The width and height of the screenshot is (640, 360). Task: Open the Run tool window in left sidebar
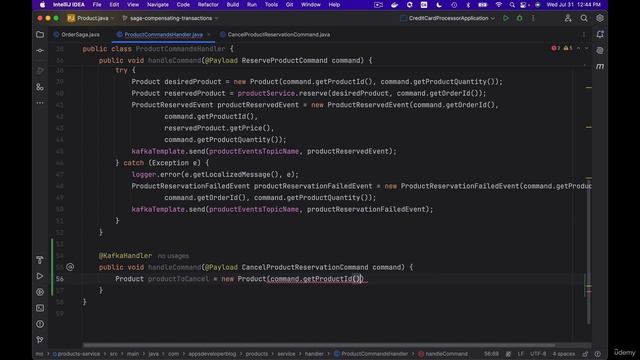tap(40, 276)
